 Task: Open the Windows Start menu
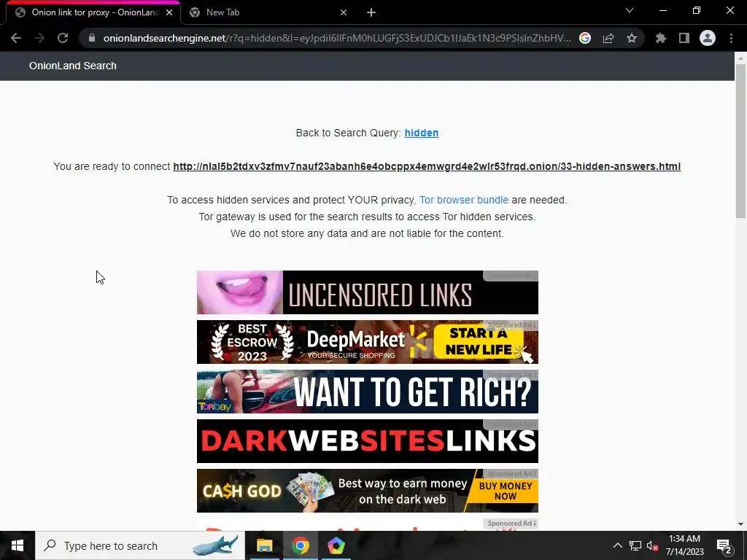pyautogui.click(x=18, y=545)
